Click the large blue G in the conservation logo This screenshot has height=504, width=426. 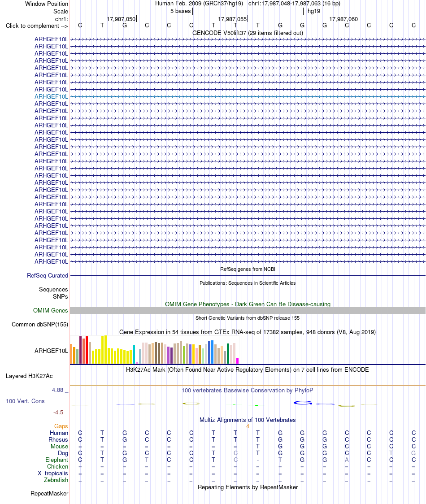click(x=303, y=402)
